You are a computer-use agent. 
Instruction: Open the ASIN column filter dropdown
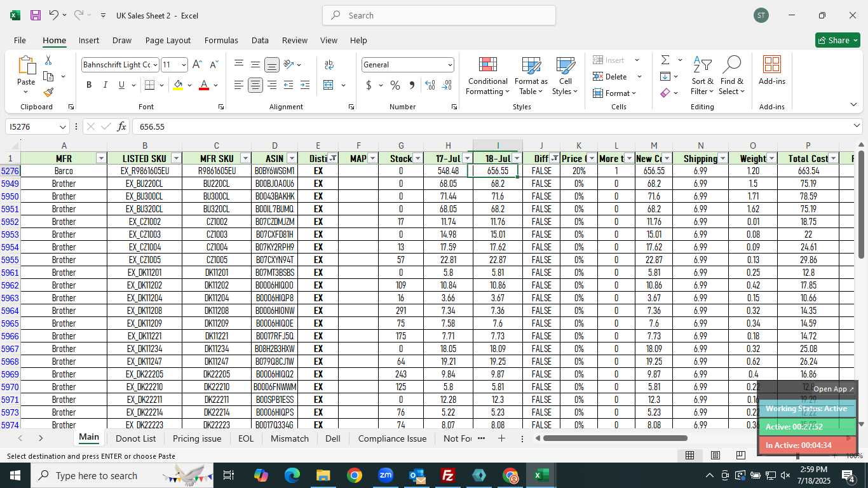[292, 158]
